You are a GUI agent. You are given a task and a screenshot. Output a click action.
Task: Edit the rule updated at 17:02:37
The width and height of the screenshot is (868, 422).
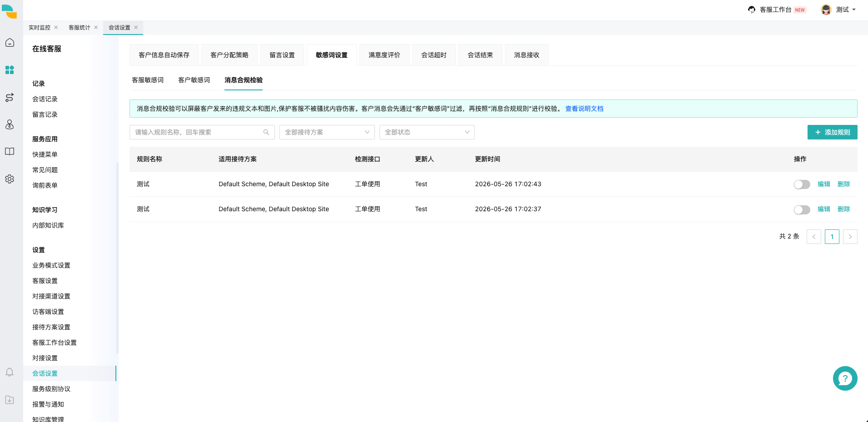tap(824, 209)
